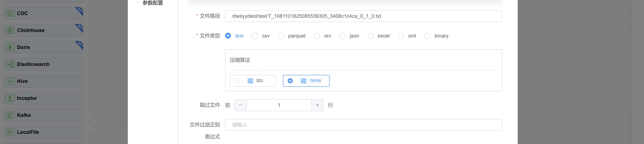
Task: Click the CDC connector icon
Action: [10, 13]
